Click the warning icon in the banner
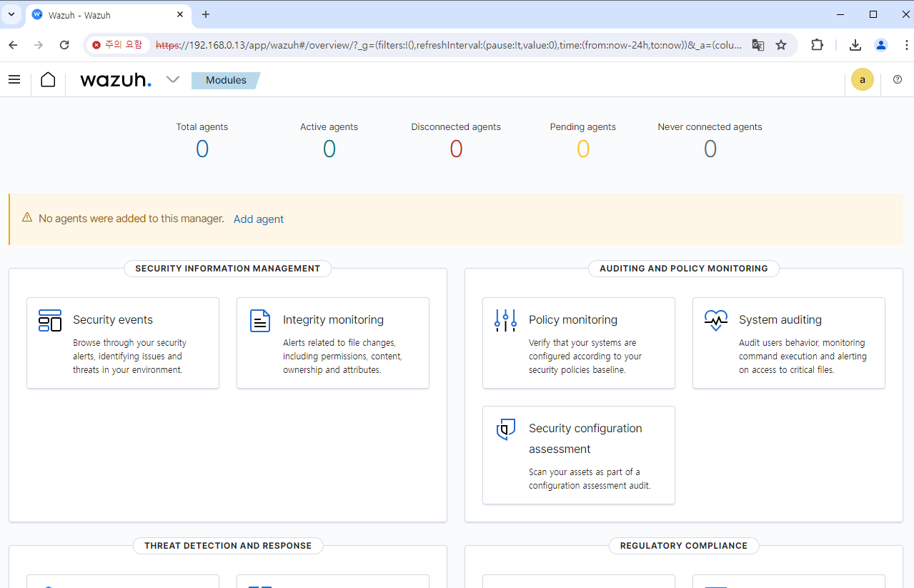 27,217
